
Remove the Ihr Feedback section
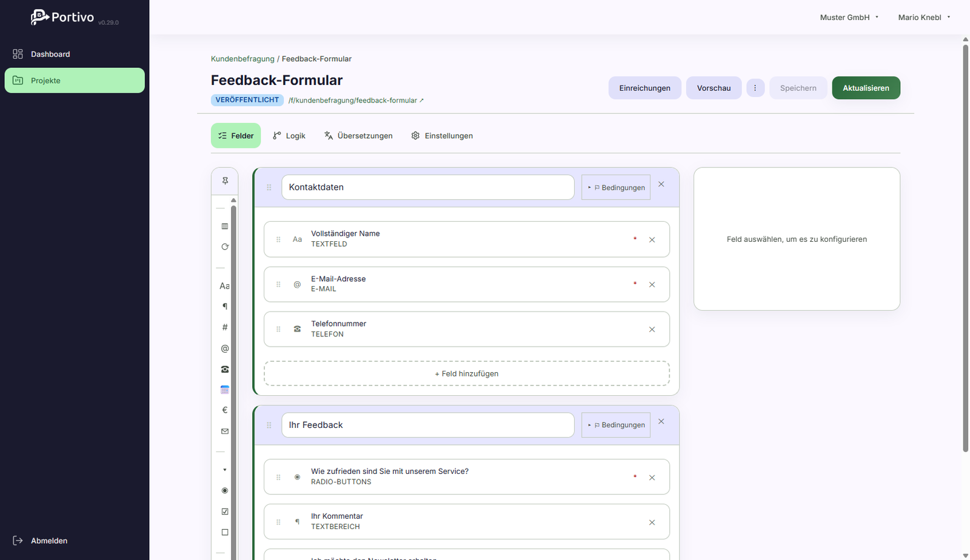coord(661,422)
